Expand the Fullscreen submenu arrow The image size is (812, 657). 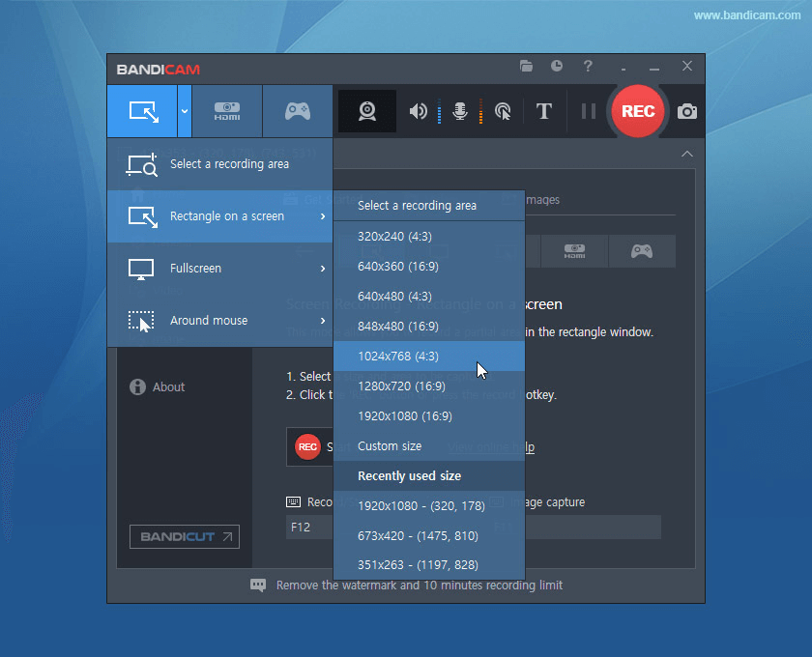323,269
